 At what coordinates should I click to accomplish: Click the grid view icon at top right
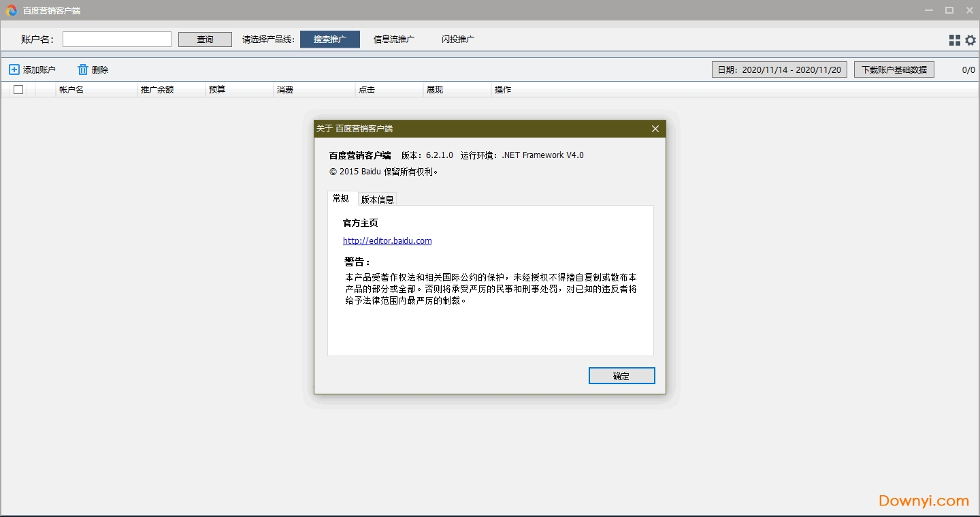coord(954,40)
